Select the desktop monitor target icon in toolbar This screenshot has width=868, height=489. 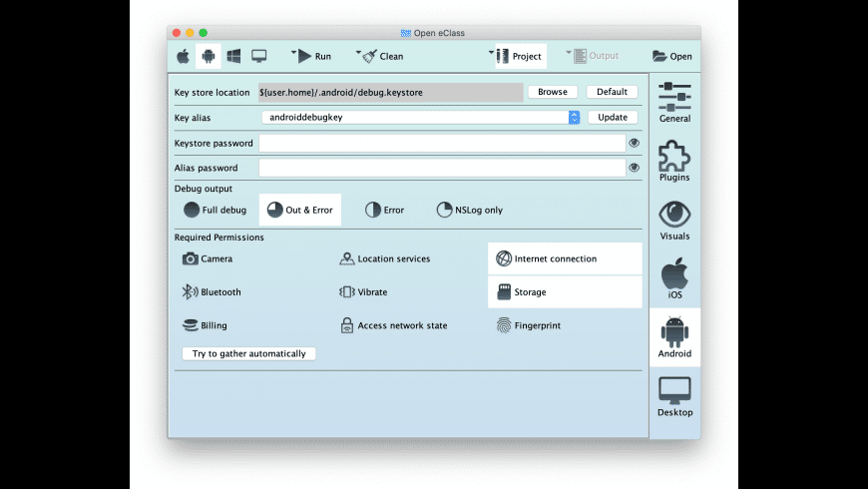(259, 56)
